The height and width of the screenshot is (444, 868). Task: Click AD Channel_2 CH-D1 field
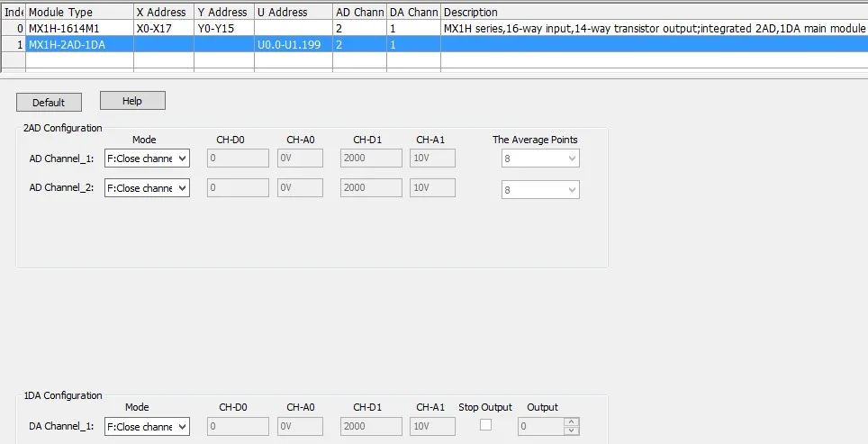pyautogui.click(x=371, y=187)
